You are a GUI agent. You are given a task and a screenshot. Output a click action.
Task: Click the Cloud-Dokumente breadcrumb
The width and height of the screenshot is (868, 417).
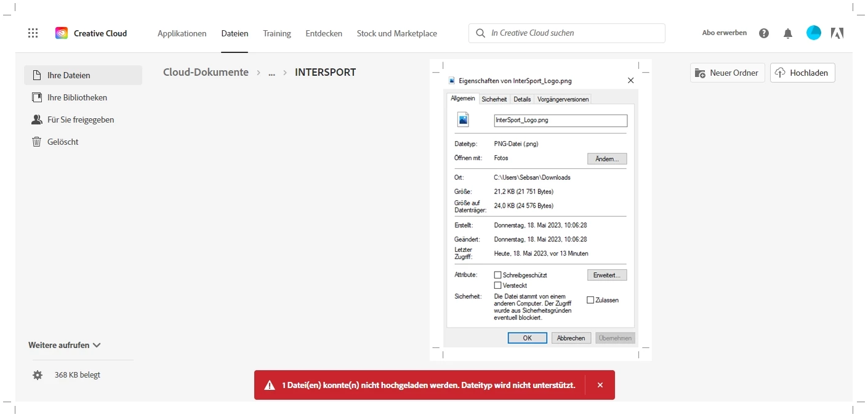206,73
